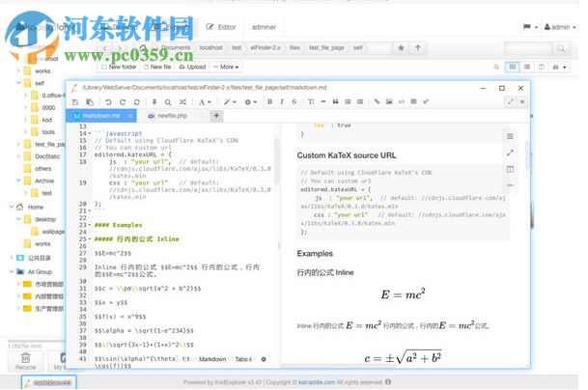Image resolution: width=588 pixels, height=390 pixels.
Task: Collapse the Archive folder in tree
Action: click(x=18, y=181)
